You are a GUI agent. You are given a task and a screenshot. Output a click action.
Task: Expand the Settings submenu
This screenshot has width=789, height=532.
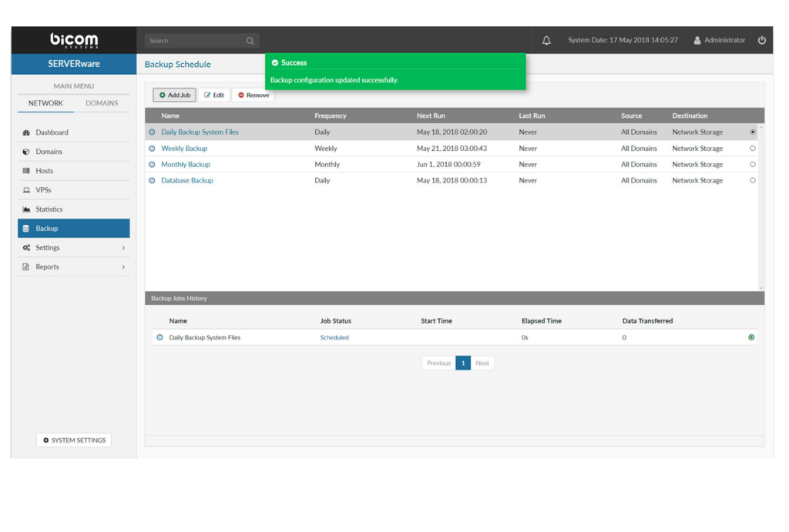[x=73, y=248]
